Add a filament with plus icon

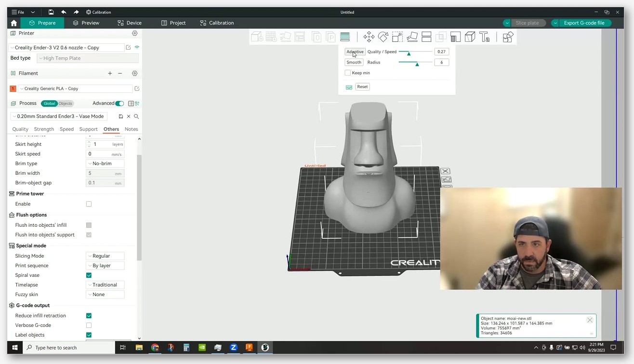pyautogui.click(x=110, y=73)
